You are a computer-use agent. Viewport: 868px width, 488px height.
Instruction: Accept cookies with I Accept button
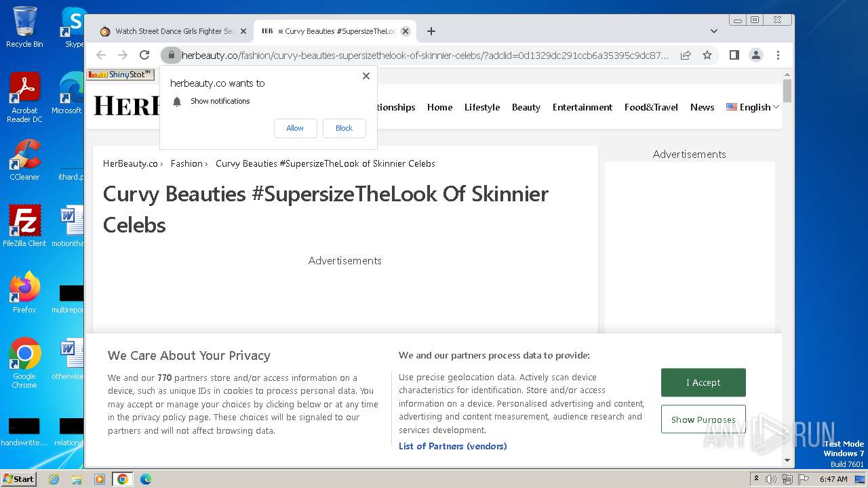[x=703, y=382]
